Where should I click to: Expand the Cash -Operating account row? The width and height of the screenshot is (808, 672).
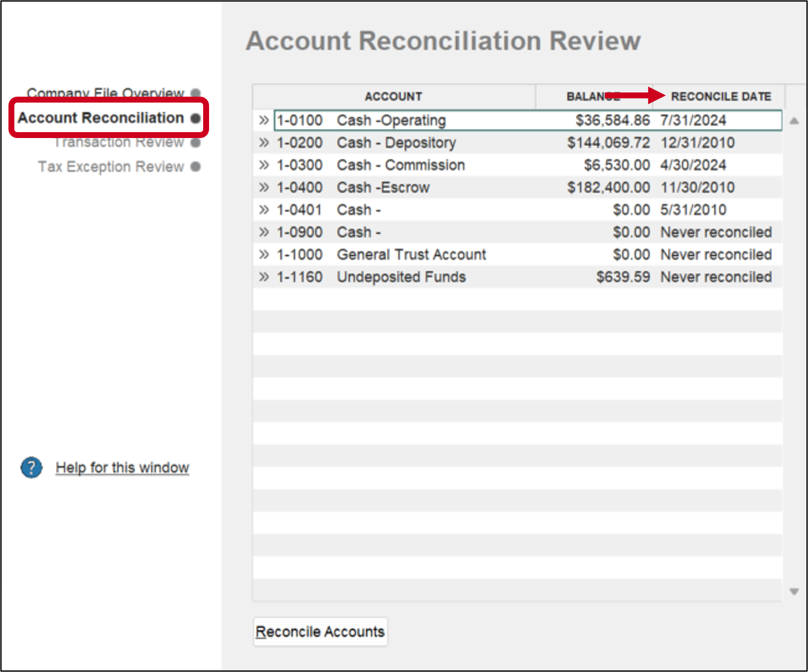click(x=264, y=120)
